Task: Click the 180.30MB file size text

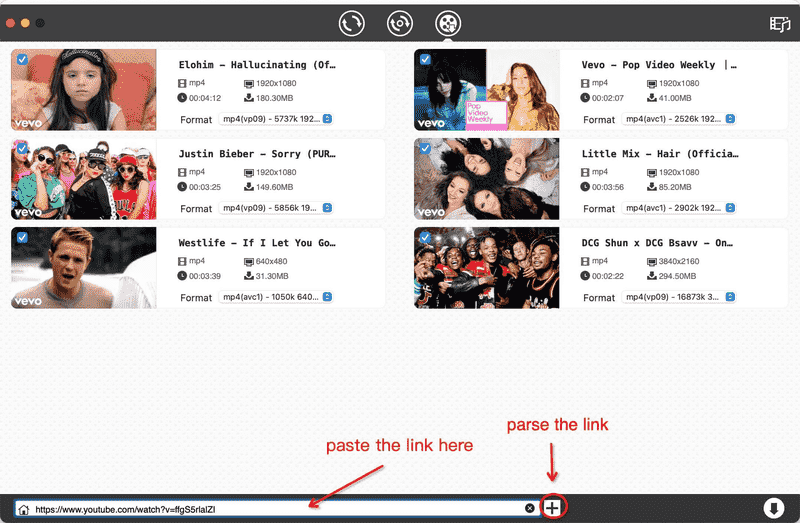Action: pos(274,98)
